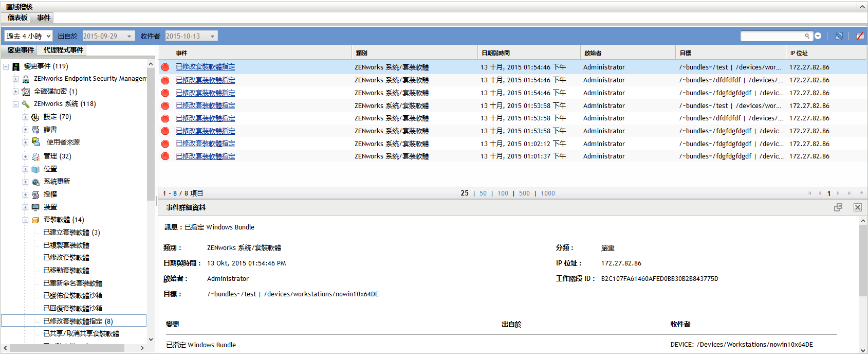Pop out the event details panel
The width and height of the screenshot is (868, 356).
(838, 207)
